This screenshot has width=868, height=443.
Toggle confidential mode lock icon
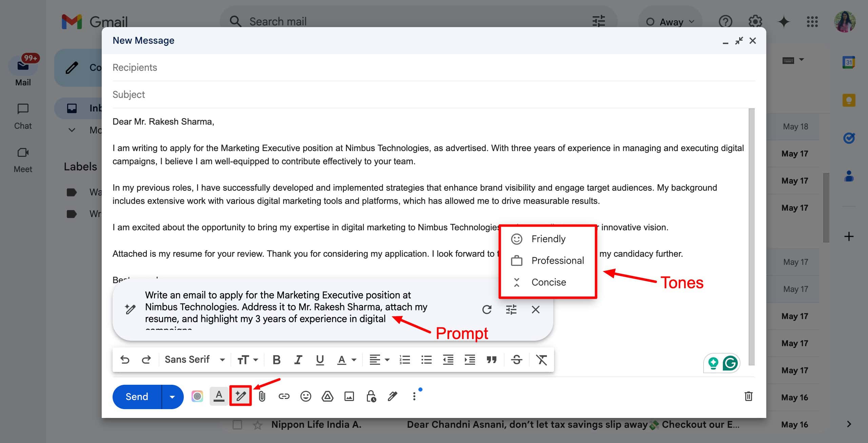pyautogui.click(x=371, y=396)
